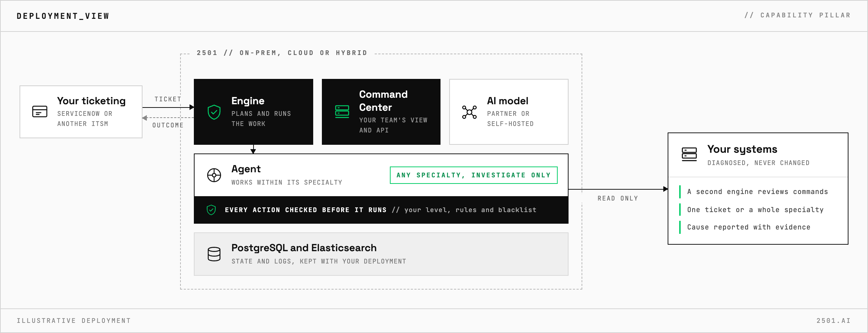Click the 'AI model' heading
This screenshot has height=333, width=868.
pos(508,101)
